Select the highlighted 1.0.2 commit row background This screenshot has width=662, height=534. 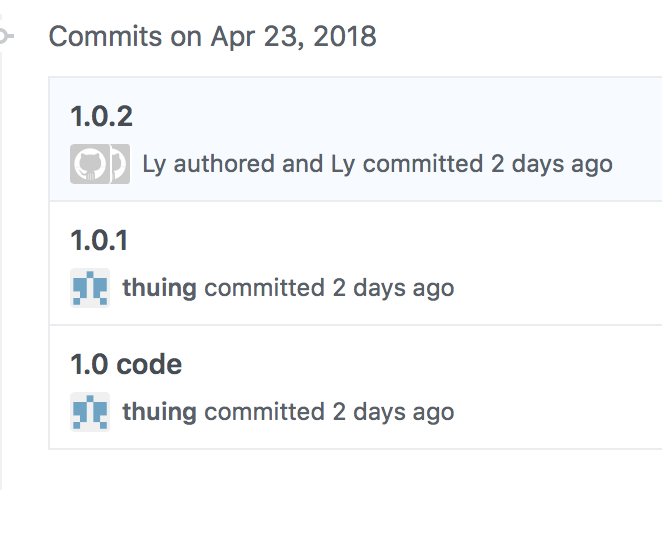pyautogui.click(x=355, y=139)
